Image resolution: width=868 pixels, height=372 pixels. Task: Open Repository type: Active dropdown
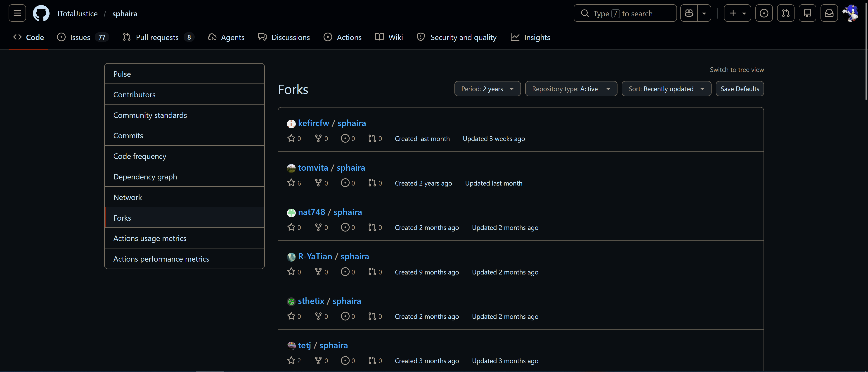pyautogui.click(x=571, y=89)
